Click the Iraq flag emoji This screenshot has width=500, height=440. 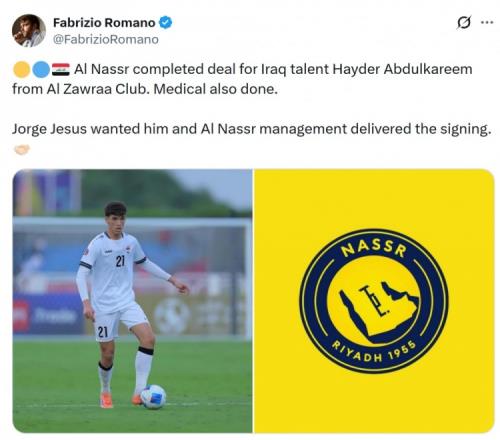pyautogui.click(x=61, y=70)
